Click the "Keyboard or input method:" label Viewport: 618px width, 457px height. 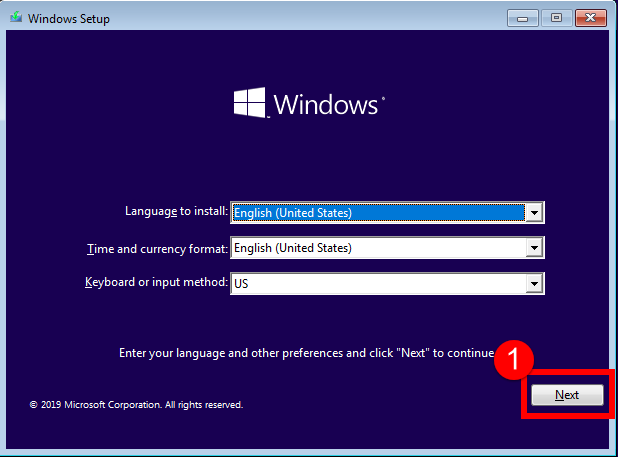tap(156, 282)
